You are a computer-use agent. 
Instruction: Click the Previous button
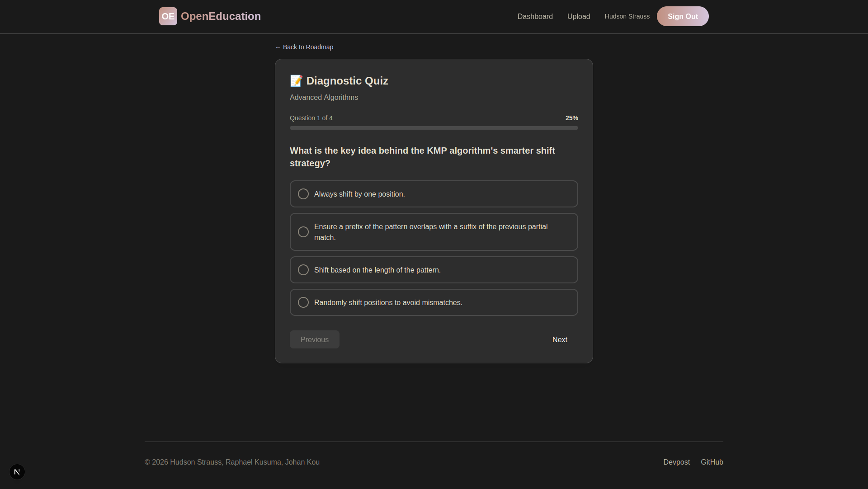pos(314,339)
